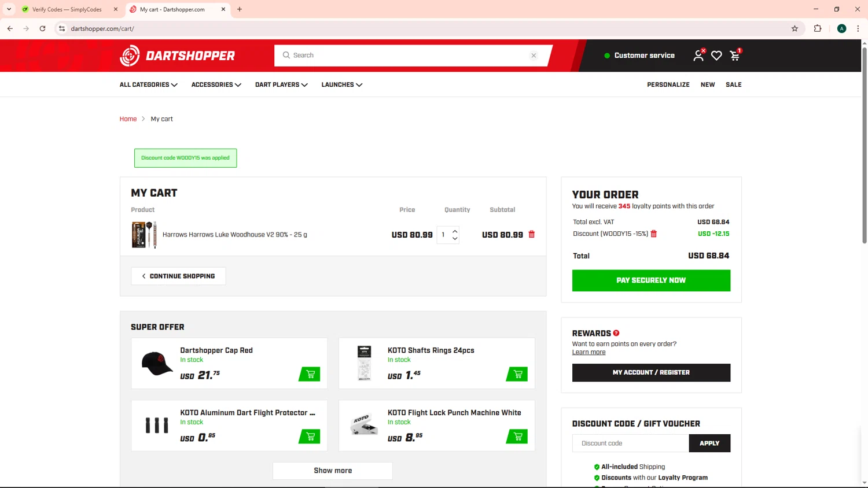Screen dimensions: 868x488
Task: Expand Launches menu
Action: click(x=342, y=84)
